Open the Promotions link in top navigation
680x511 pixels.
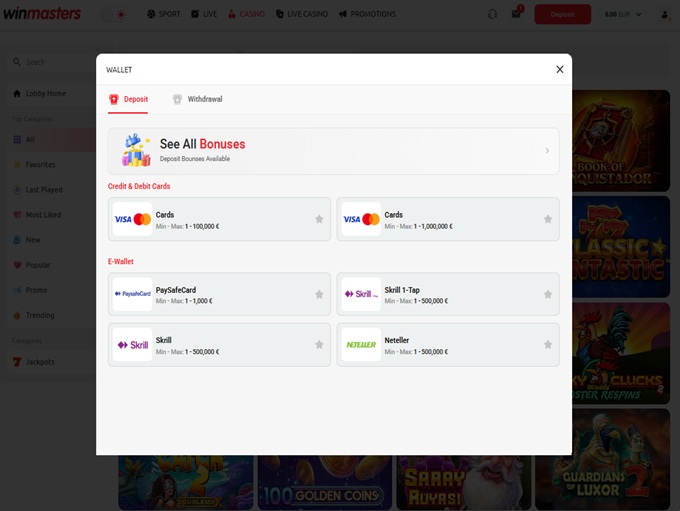click(x=367, y=14)
